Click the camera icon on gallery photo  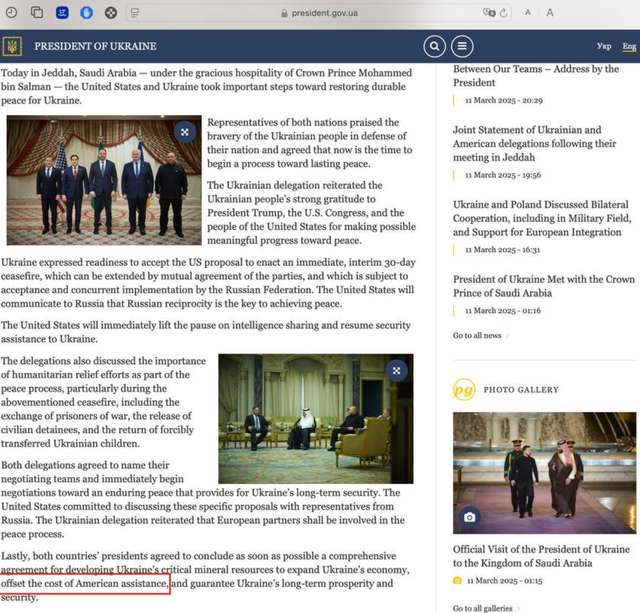469,517
